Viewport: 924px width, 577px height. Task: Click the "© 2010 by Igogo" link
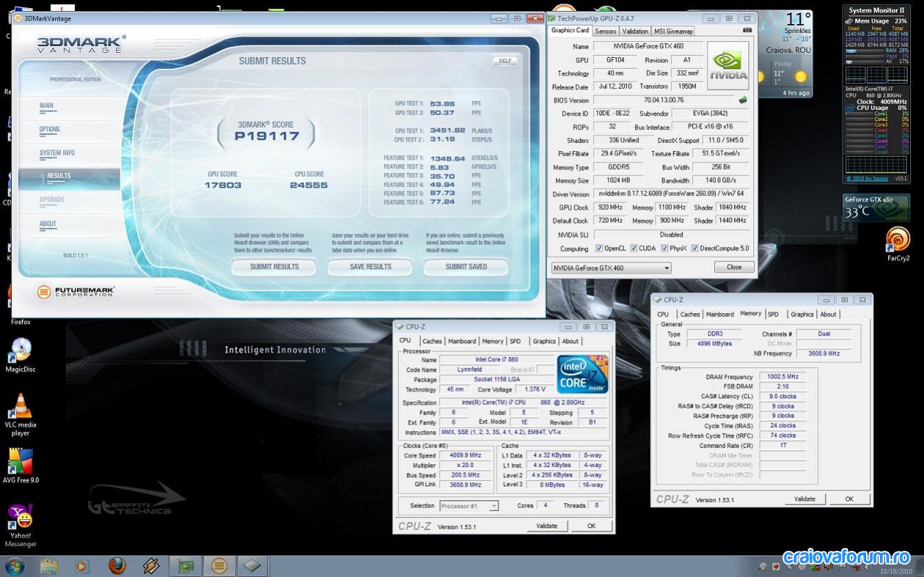click(868, 179)
